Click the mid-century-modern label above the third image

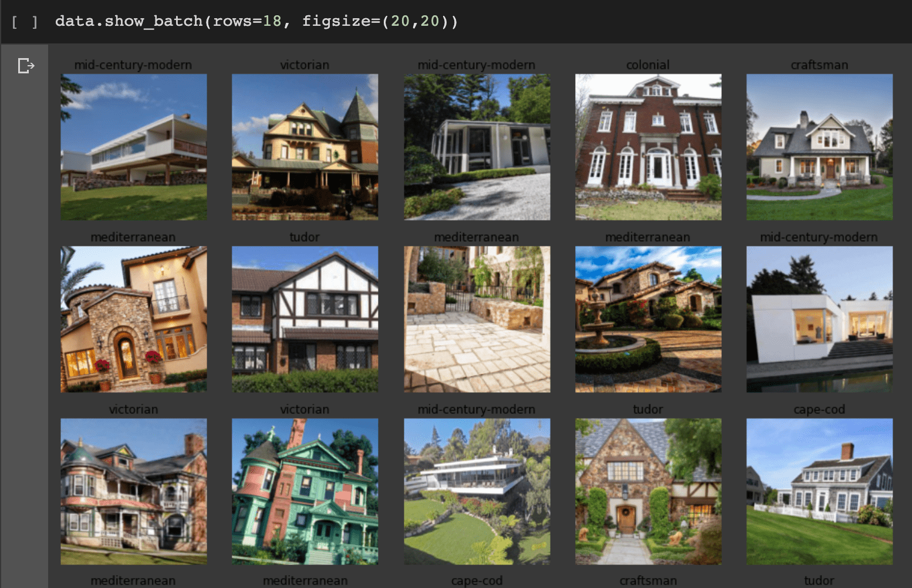(x=477, y=65)
